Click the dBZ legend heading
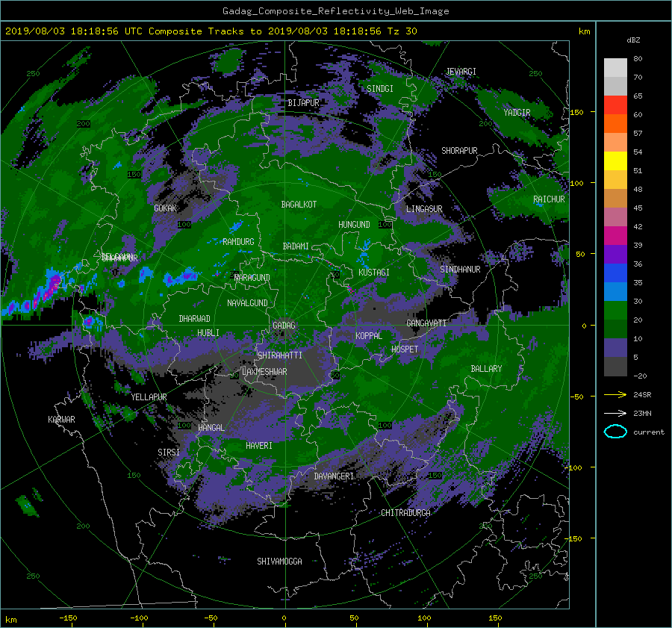This screenshot has height=628, width=672. coord(633,40)
